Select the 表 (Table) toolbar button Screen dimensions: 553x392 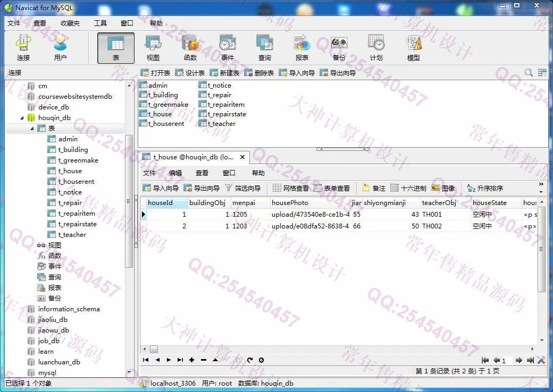tap(116, 48)
